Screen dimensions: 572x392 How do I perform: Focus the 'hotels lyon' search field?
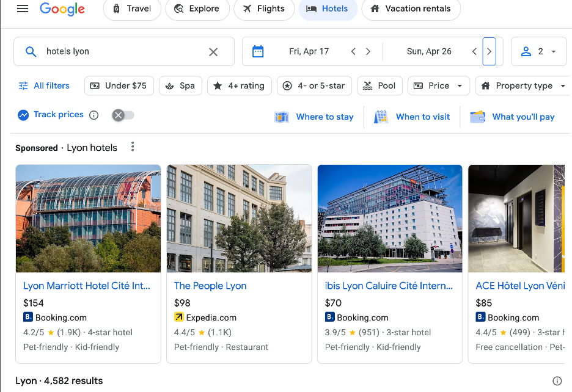(x=124, y=51)
